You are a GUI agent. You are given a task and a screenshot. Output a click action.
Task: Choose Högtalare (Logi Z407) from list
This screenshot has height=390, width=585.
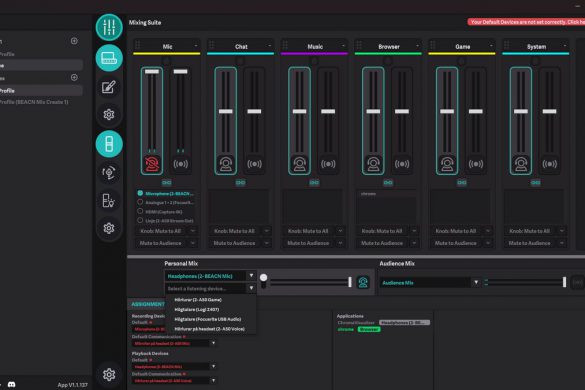click(x=197, y=309)
